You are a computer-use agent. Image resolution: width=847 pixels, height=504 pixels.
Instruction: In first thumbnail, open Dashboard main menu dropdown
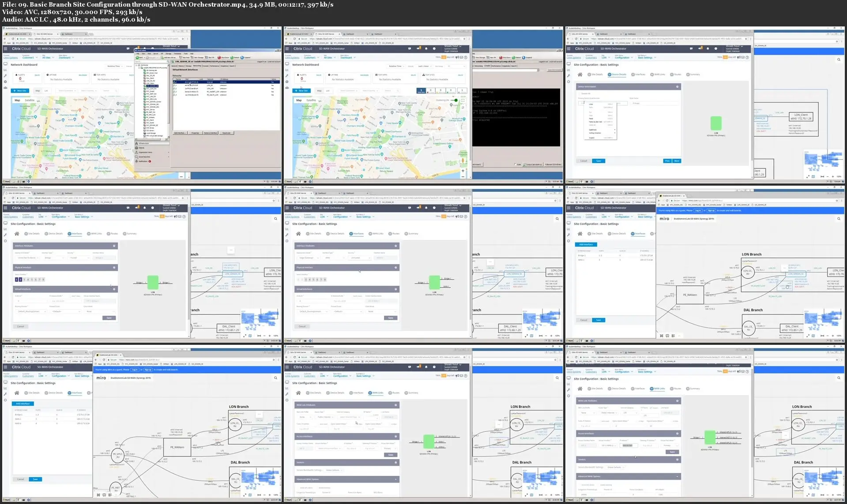[67, 58]
